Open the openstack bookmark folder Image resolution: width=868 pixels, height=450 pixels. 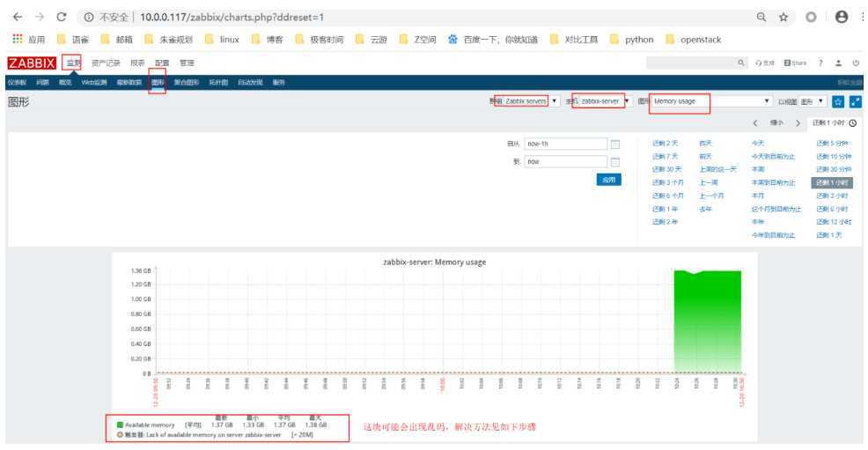(693, 40)
